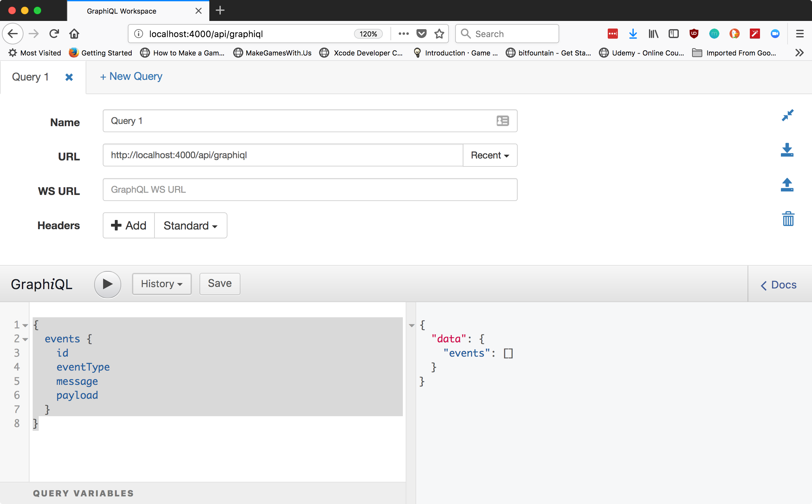Image resolution: width=812 pixels, height=504 pixels.
Task: Open the red pen extension icon
Action: (755, 34)
